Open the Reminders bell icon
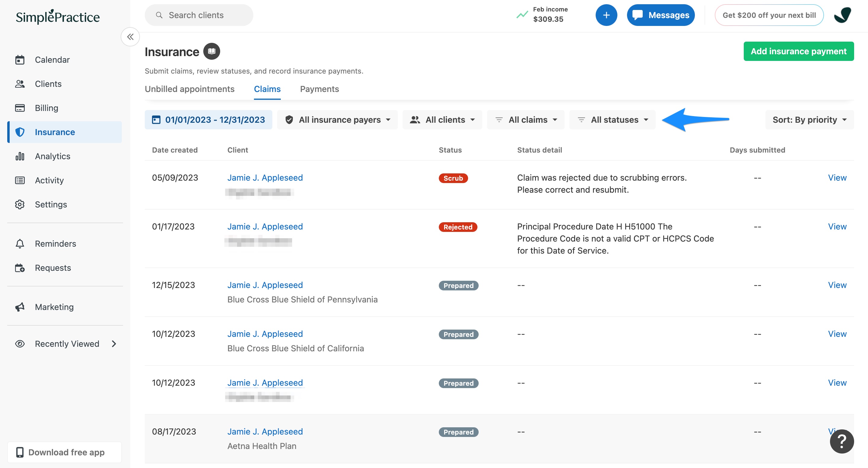This screenshot has height=468, width=868. tap(20, 244)
